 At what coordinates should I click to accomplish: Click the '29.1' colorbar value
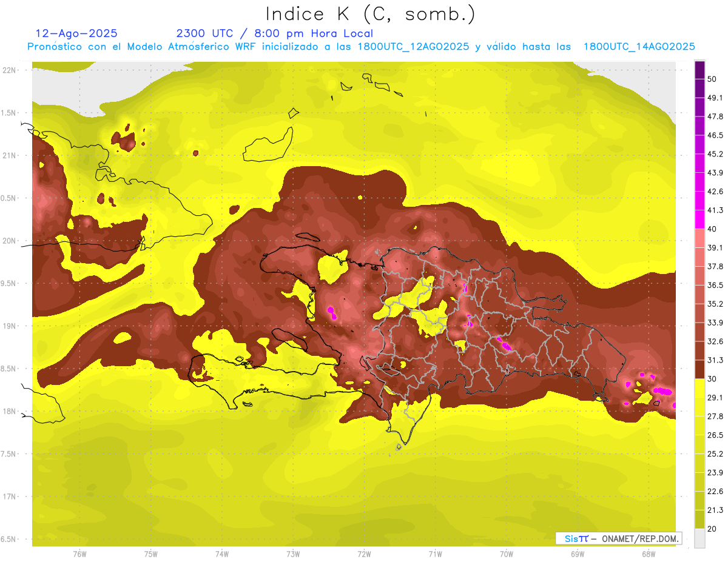[715, 398]
